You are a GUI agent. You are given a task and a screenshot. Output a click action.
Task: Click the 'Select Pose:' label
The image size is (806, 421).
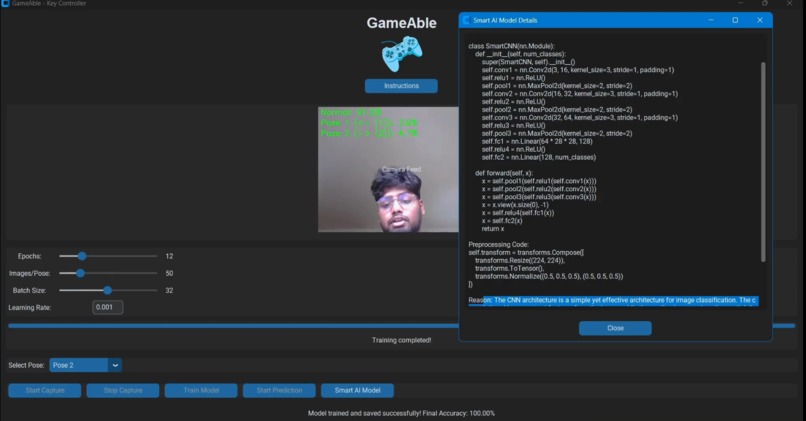click(x=26, y=365)
